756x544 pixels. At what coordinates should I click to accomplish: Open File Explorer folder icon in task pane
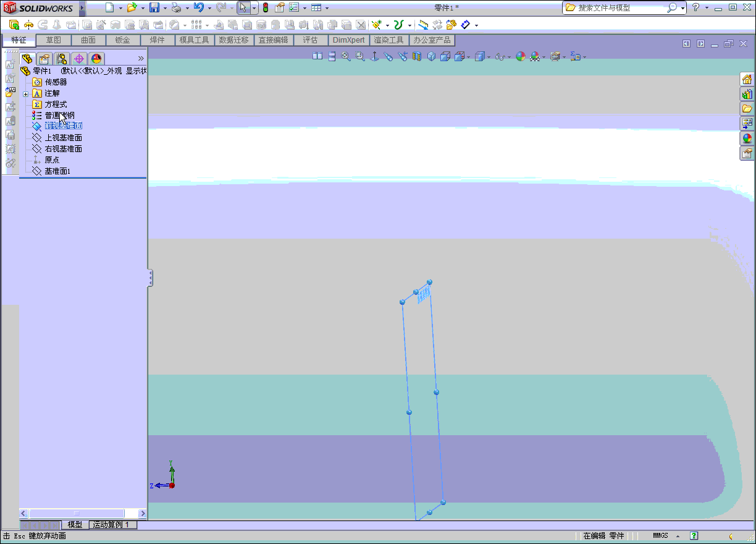(x=747, y=109)
